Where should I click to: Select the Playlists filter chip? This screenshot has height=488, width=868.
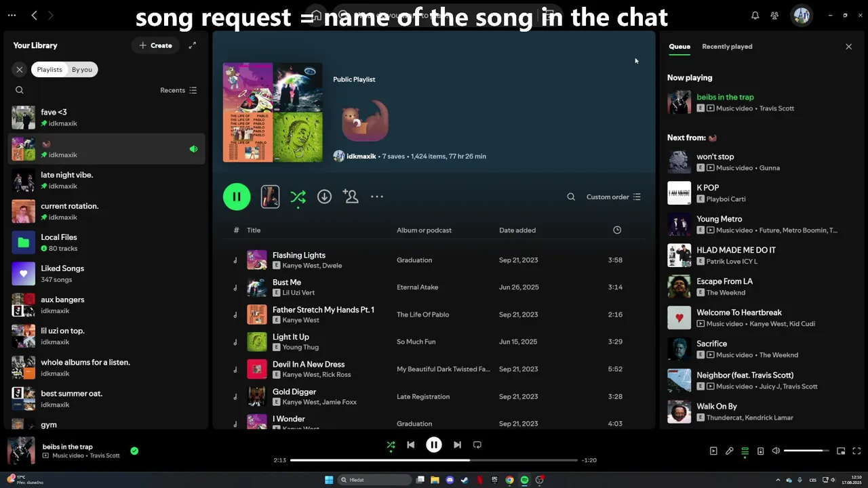(50, 69)
